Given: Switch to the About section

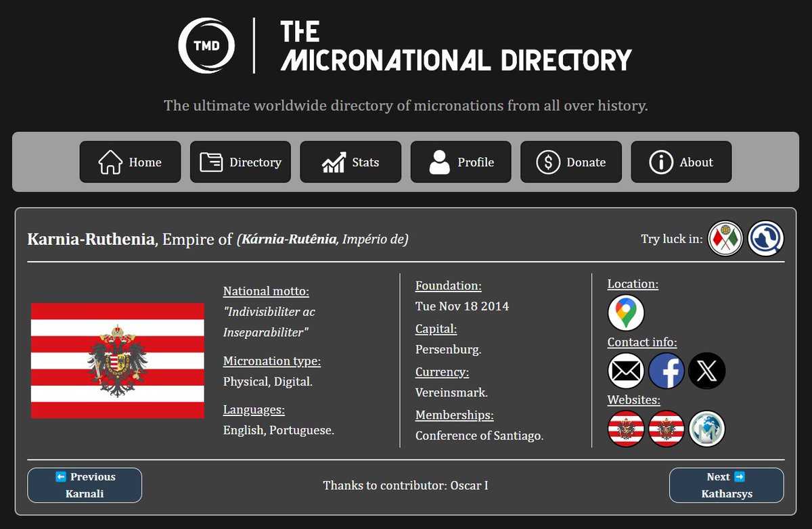Looking at the screenshot, I should pos(681,162).
